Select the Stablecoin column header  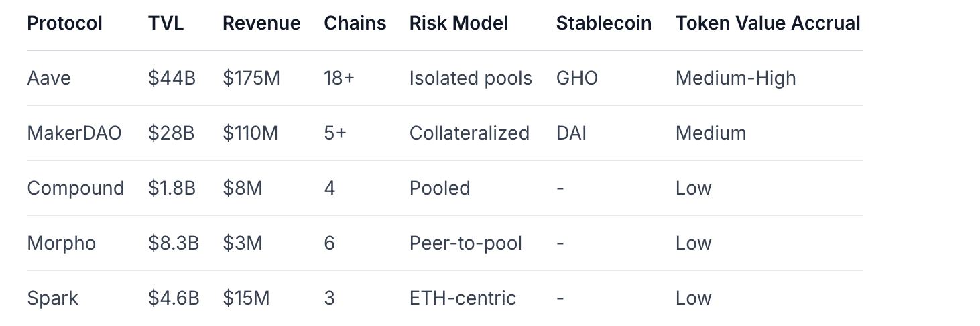point(603,23)
